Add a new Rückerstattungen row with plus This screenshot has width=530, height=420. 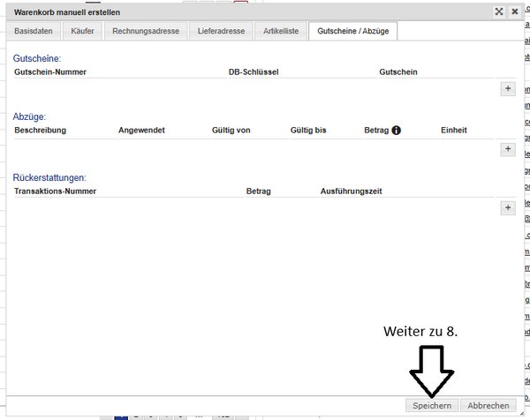point(508,207)
